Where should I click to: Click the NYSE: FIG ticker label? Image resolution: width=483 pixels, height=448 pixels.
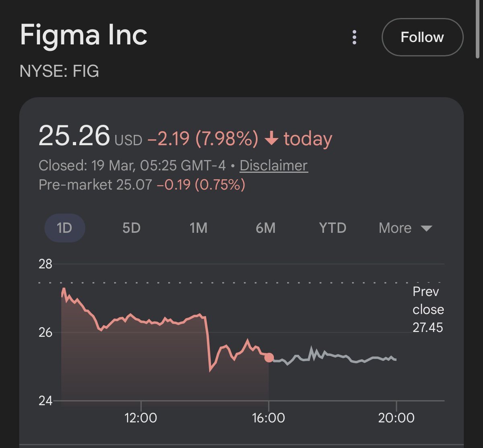(59, 71)
